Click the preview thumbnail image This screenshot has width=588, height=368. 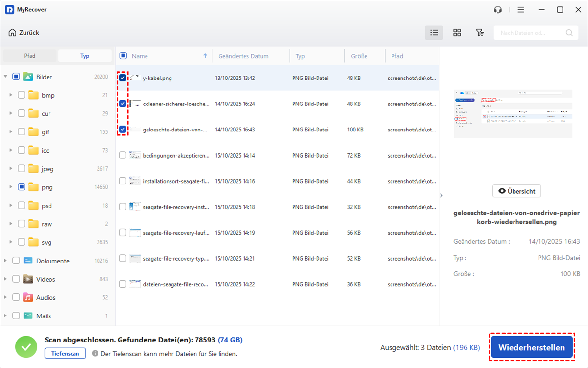pyautogui.click(x=513, y=114)
